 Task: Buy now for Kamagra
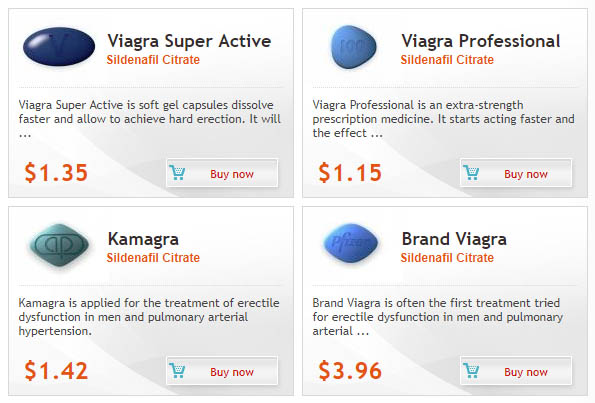click(x=222, y=371)
